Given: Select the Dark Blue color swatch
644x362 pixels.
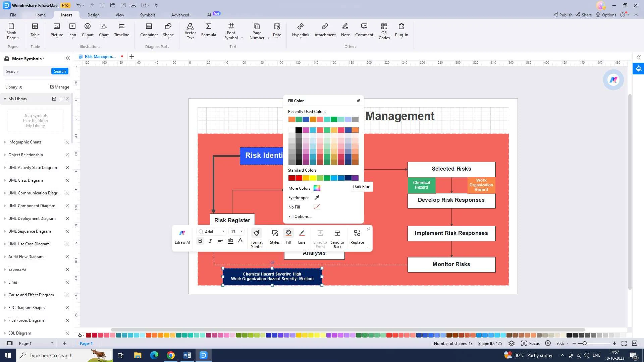Looking at the screenshot, I should tap(348, 178).
